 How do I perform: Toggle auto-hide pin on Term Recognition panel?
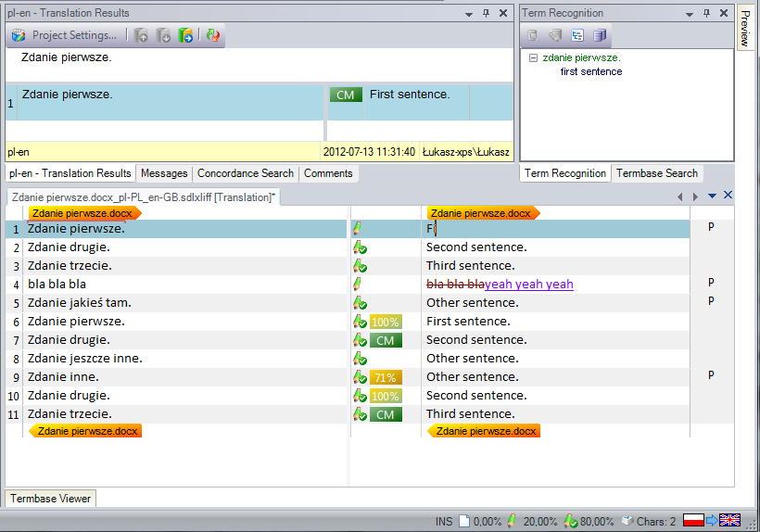point(706,13)
